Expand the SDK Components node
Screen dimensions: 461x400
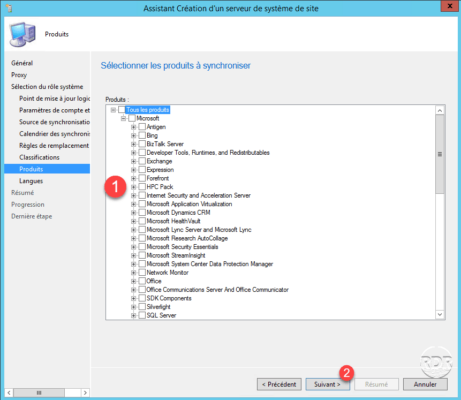coord(134,298)
